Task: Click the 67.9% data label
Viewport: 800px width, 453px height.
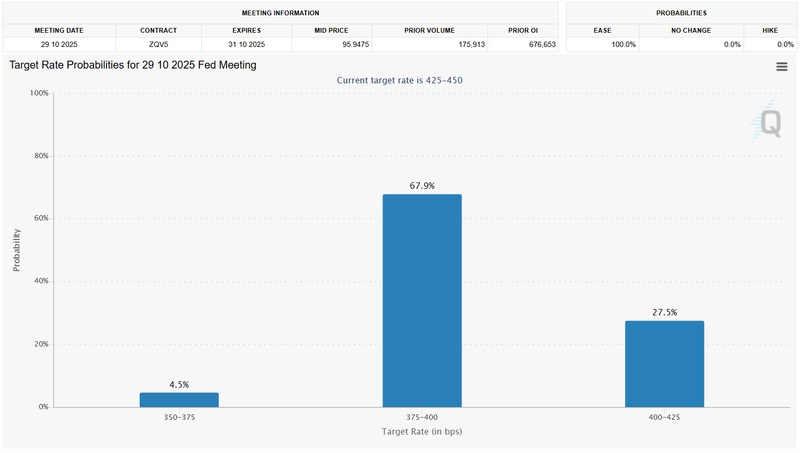Action: (x=421, y=185)
